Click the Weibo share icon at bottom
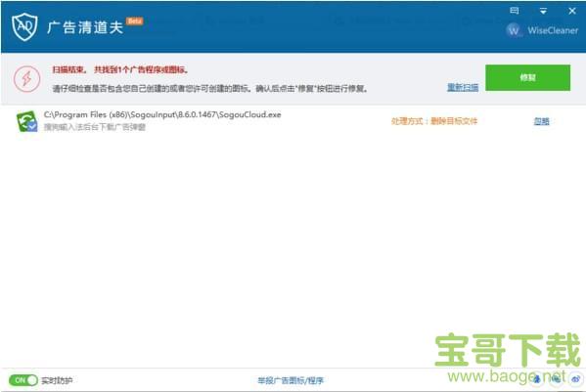Viewport: 586px width, 392px height. (x=576, y=379)
